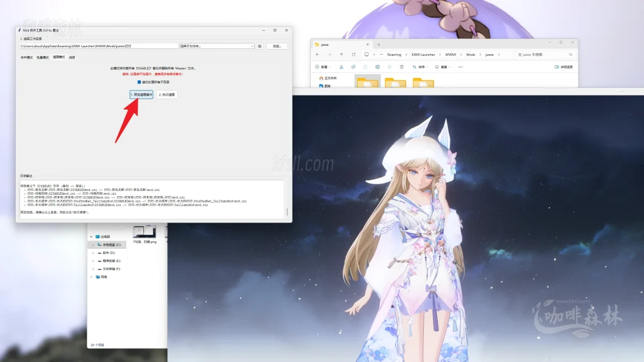This screenshot has height=362, width=644.
Task: Click the 1. 预览清理操作 button
Action: (x=142, y=94)
